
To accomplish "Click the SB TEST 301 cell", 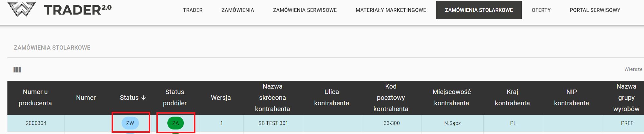I will [273, 123].
